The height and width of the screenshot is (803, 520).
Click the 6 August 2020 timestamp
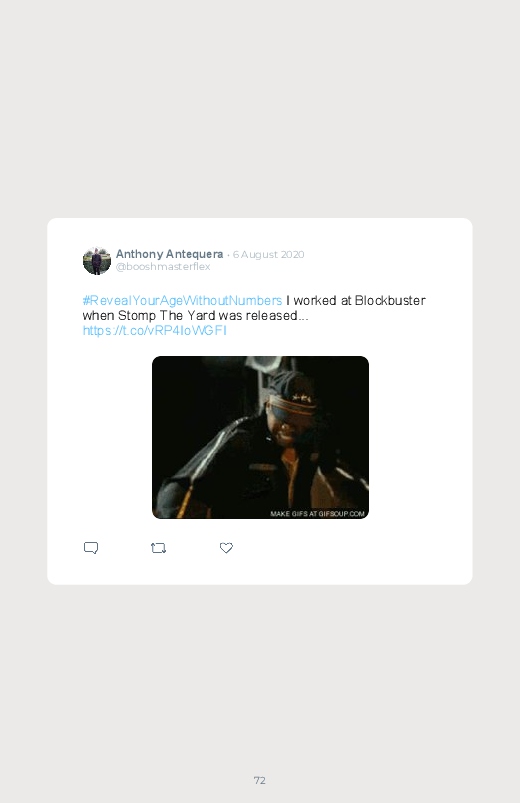268,255
